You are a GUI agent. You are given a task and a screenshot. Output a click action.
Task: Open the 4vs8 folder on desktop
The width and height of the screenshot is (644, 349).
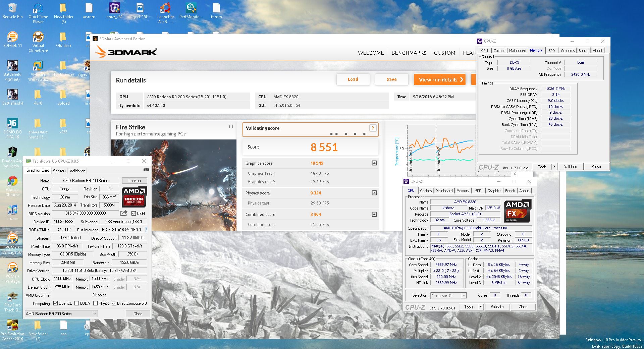tap(38, 97)
